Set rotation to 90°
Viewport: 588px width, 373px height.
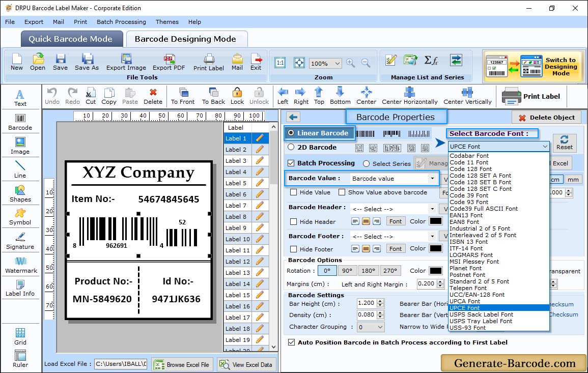tap(347, 271)
